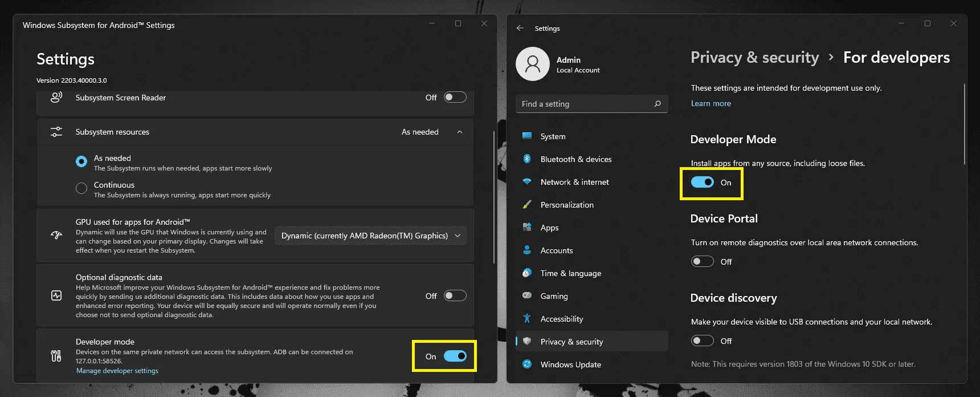
Task: Open System settings category
Action: 591,136
